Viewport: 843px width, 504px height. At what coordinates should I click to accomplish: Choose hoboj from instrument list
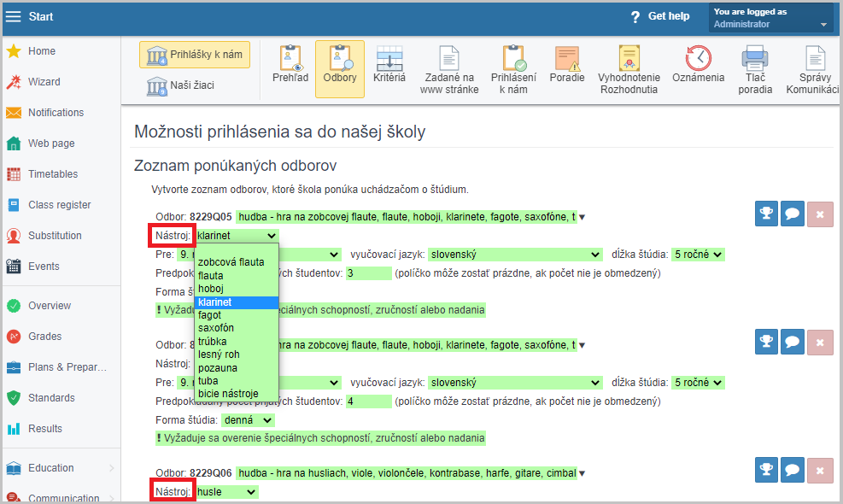click(236, 289)
